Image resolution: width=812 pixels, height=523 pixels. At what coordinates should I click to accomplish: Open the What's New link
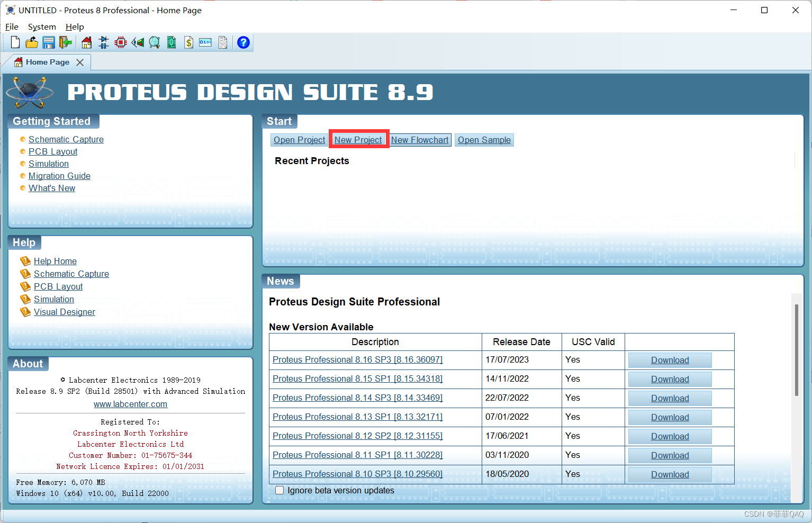click(52, 188)
